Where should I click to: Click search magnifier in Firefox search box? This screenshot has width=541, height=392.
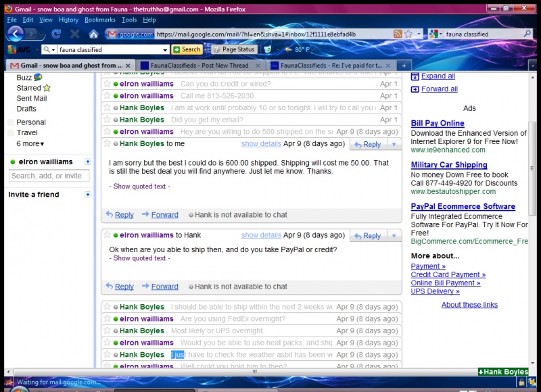click(527, 34)
